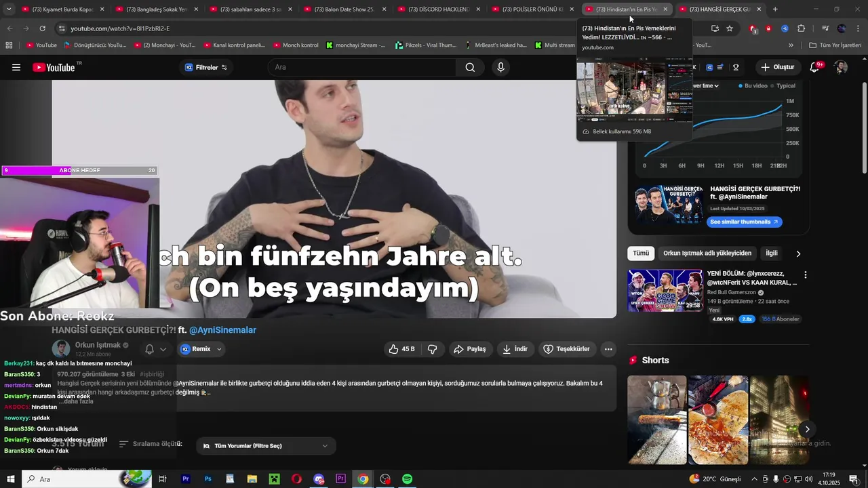The width and height of the screenshot is (868, 488).
Task: Open the account avatar menu
Action: click(841, 67)
